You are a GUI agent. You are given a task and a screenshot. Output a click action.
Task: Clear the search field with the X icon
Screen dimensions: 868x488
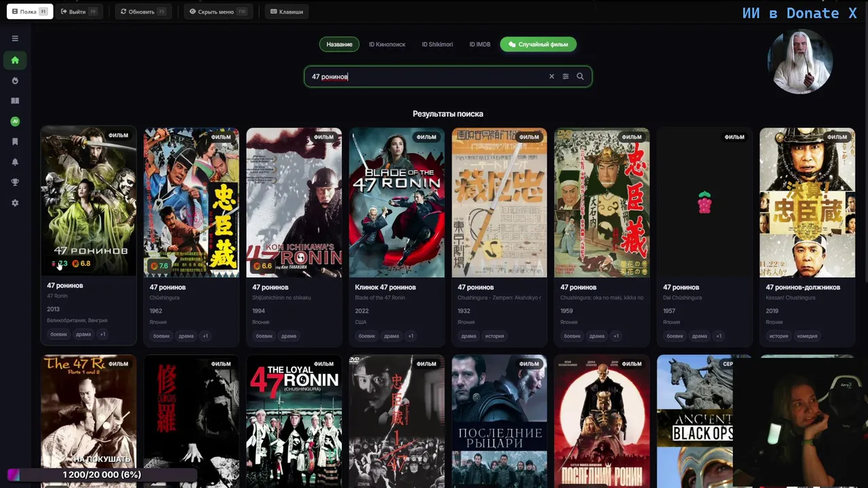coord(551,77)
